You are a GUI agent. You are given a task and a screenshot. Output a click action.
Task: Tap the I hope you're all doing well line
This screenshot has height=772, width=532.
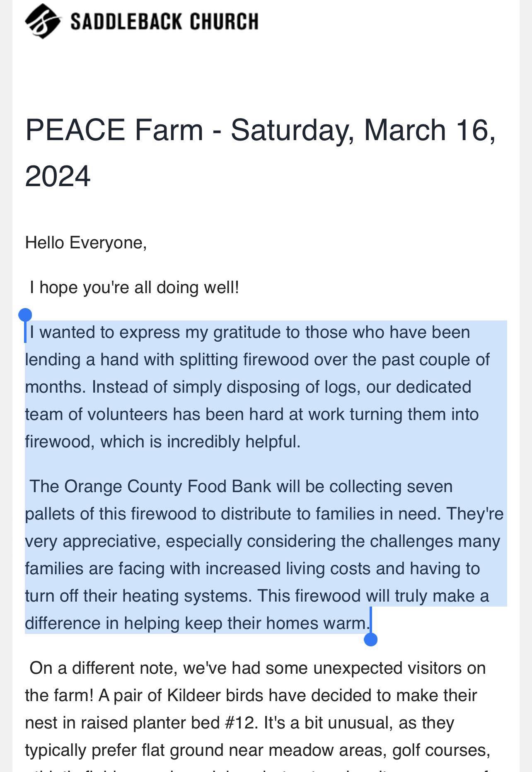point(134,287)
